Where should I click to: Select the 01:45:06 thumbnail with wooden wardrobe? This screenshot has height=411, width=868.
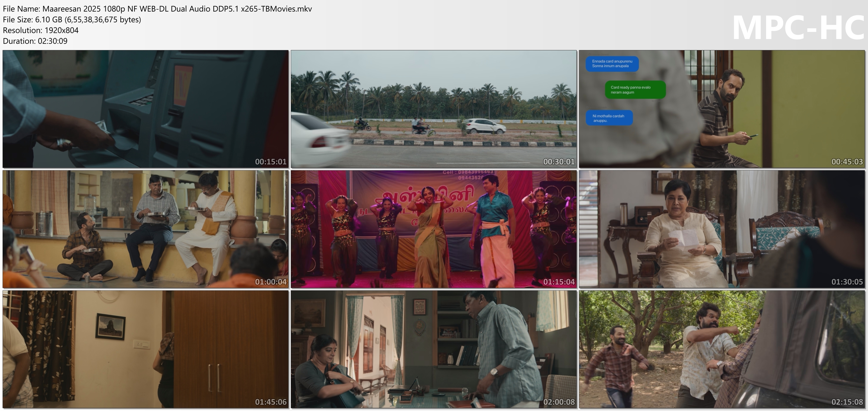click(146, 349)
